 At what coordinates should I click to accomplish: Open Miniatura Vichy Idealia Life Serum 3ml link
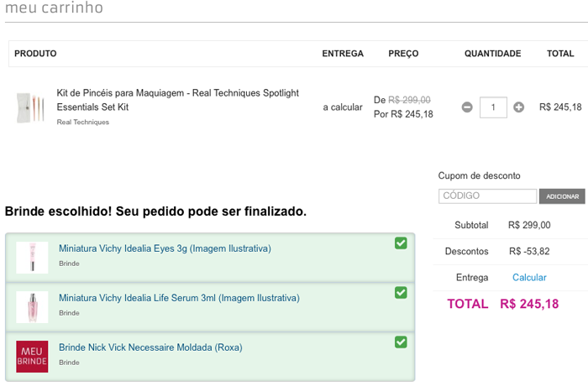tap(179, 298)
